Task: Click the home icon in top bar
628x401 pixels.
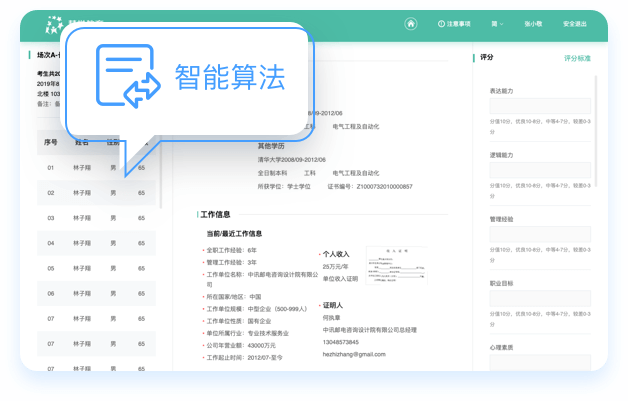Action: 411,23
